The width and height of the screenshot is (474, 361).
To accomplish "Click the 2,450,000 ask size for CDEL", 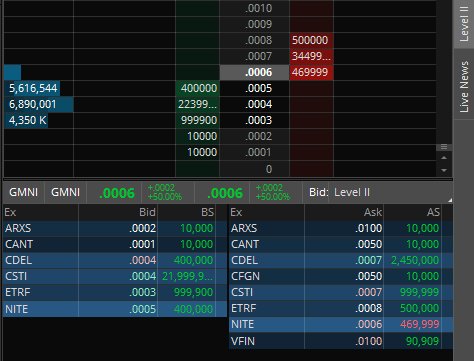I will click(x=415, y=260).
